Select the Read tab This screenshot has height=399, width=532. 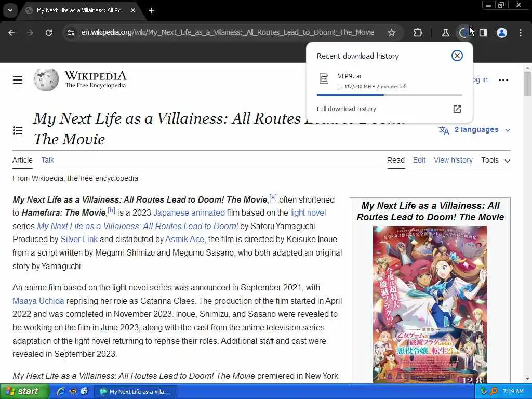[396, 160]
